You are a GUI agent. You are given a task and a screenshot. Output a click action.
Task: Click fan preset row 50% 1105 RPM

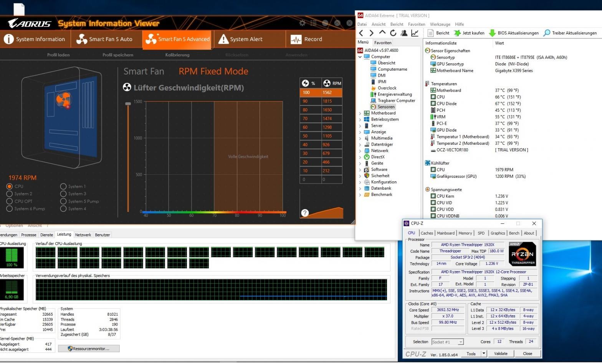(x=321, y=136)
